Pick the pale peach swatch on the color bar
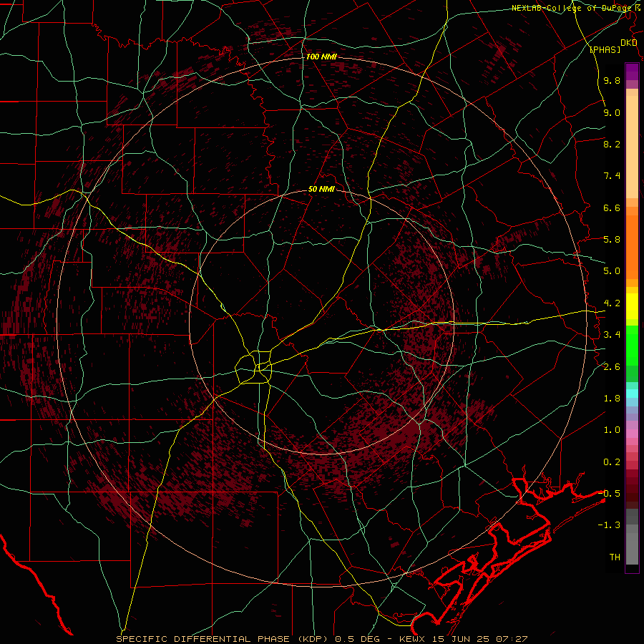 pyautogui.click(x=632, y=147)
